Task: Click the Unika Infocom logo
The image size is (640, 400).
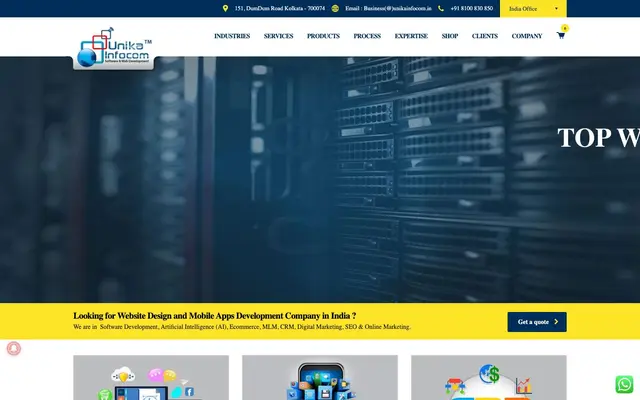Action: (x=113, y=48)
